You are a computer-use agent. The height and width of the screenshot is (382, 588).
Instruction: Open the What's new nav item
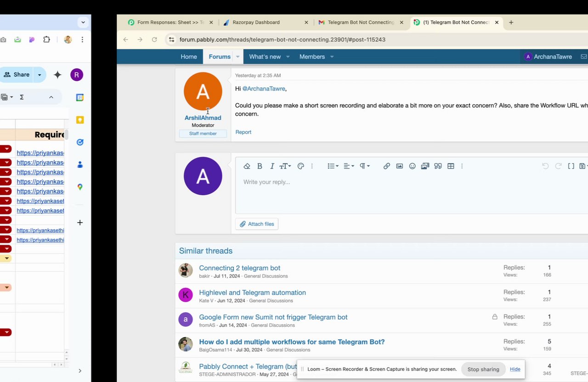coord(265,56)
